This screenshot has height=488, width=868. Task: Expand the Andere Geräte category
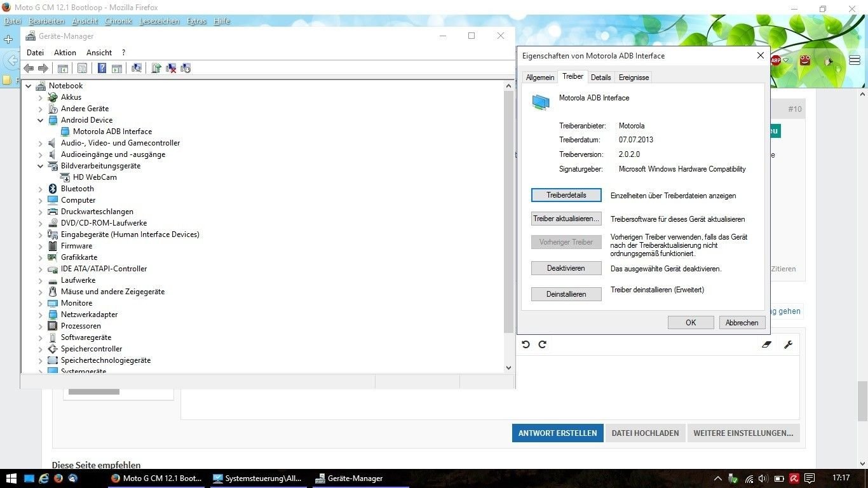tap(40, 109)
